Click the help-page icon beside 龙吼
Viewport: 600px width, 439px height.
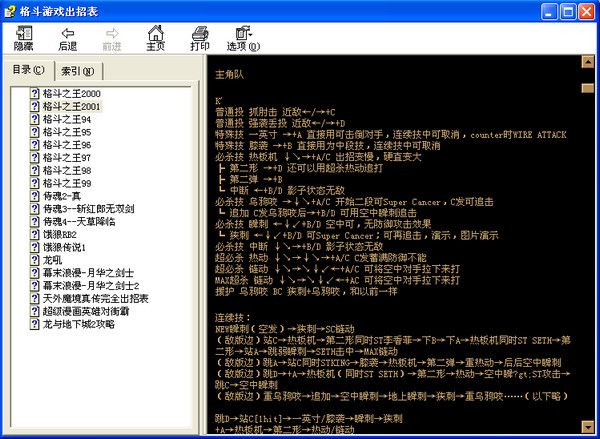click(x=35, y=260)
